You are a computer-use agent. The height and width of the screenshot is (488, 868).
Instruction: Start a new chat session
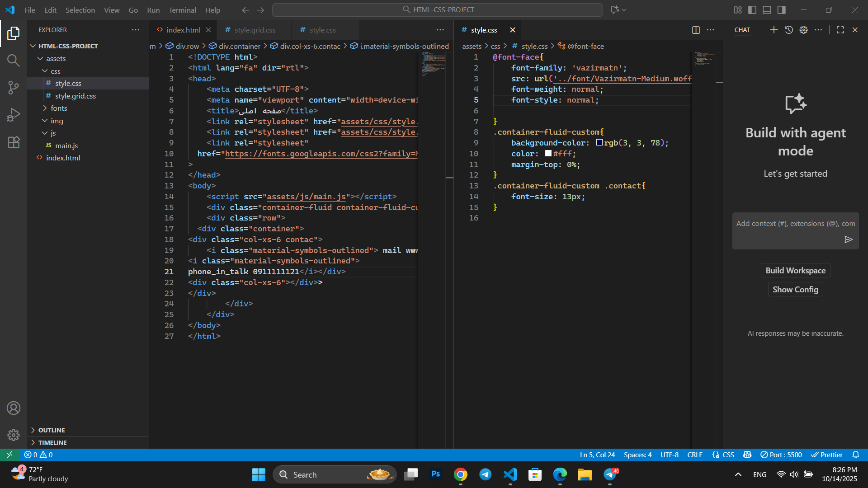(774, 29)
